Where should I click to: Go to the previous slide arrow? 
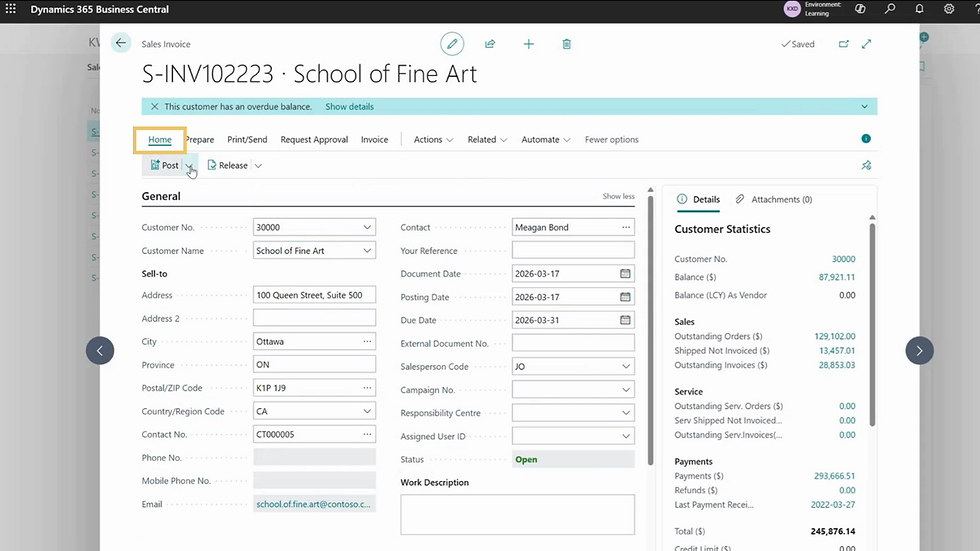(100, 350)
